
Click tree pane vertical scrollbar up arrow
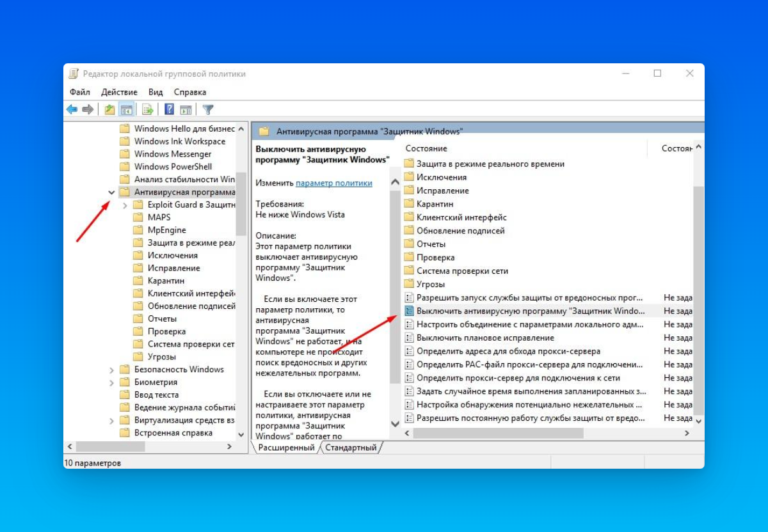(x=241, y=128)
